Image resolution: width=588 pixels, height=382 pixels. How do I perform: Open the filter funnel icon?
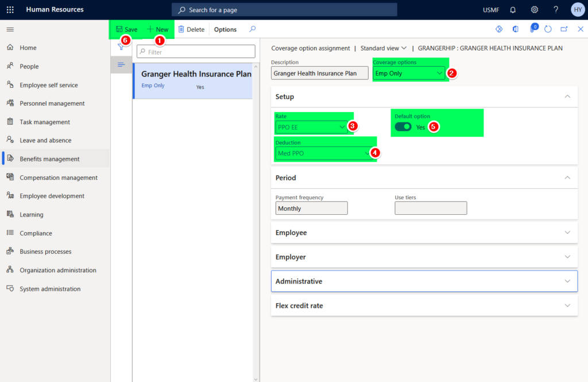(x=121, y=47)
